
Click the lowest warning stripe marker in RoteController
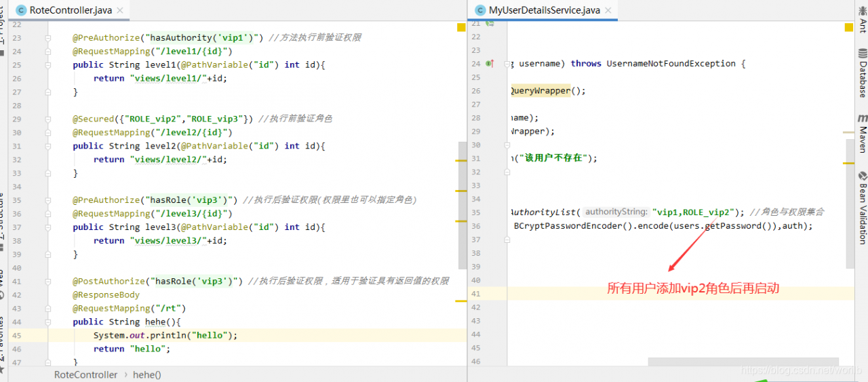pos(461,299)
